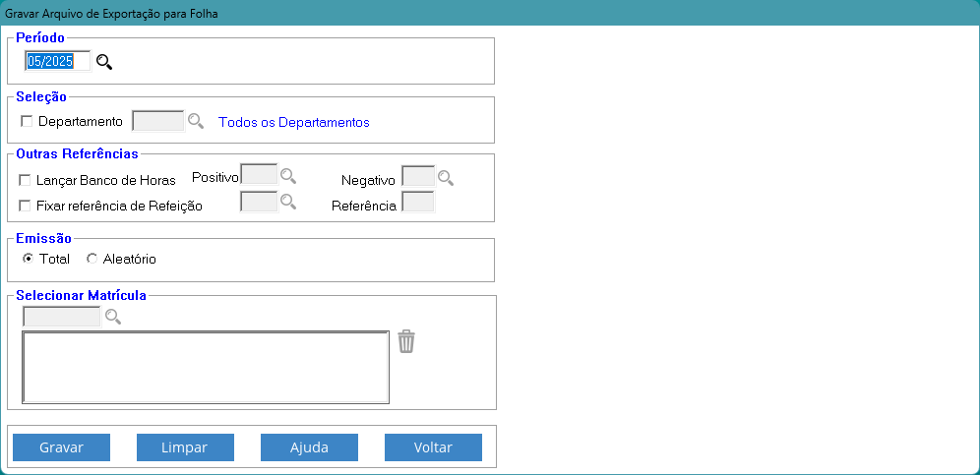Enable the Departamento checkbox

[x=27, y=122]
